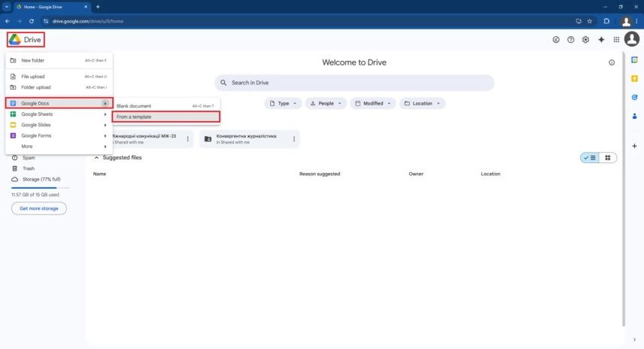
Task: Open more options for Конвергентна журналістика folder
Action: [293, 139]
